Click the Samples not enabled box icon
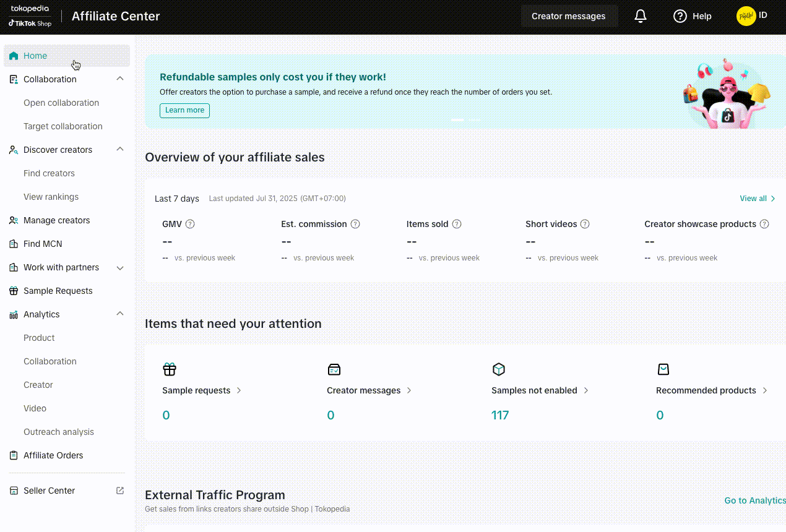The image size is (786, 532). click(x=499, y=369)
